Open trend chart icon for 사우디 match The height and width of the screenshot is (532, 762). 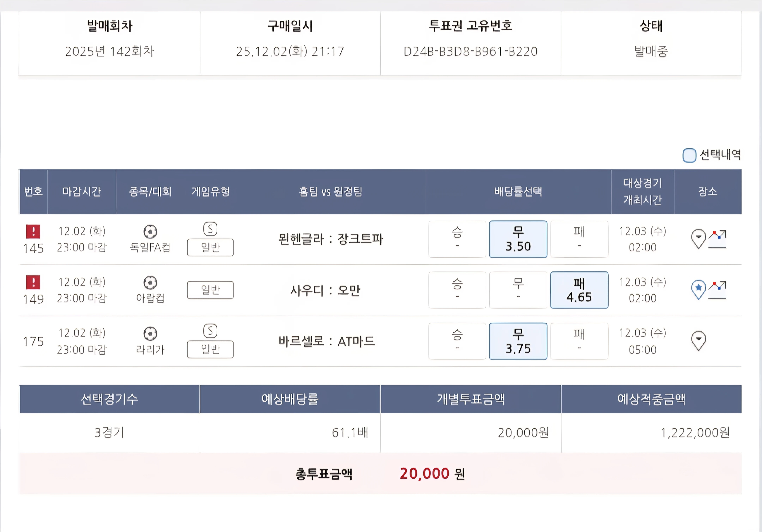point(717,290)
